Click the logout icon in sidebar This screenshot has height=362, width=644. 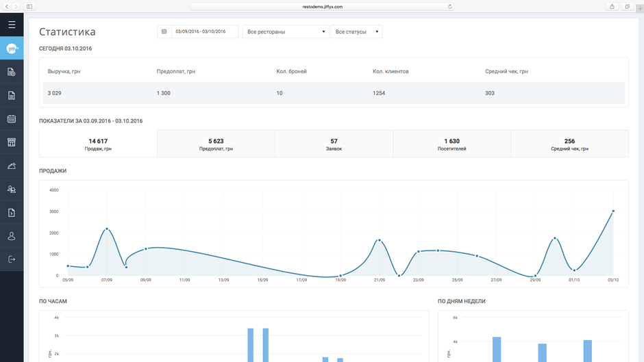pos(12,259)
